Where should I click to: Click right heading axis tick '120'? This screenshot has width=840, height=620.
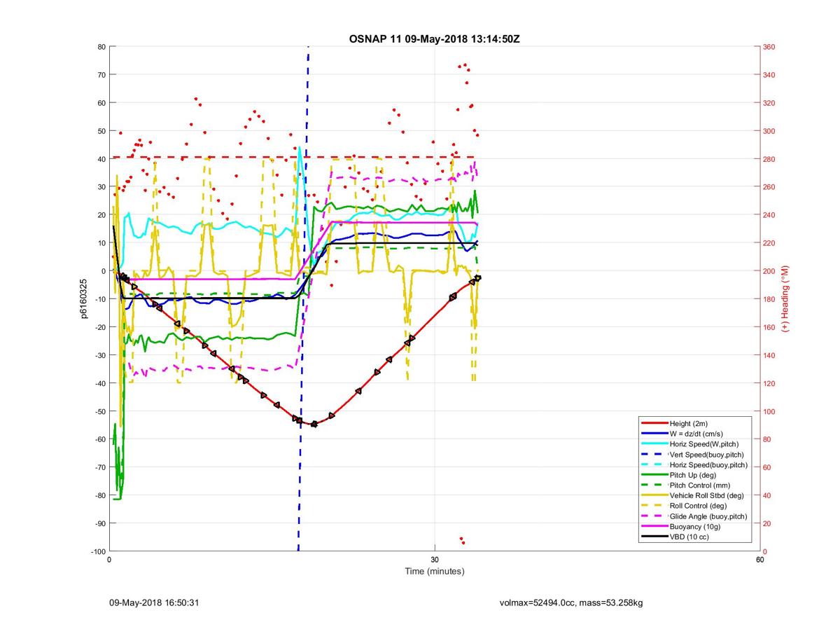point(769,383)
